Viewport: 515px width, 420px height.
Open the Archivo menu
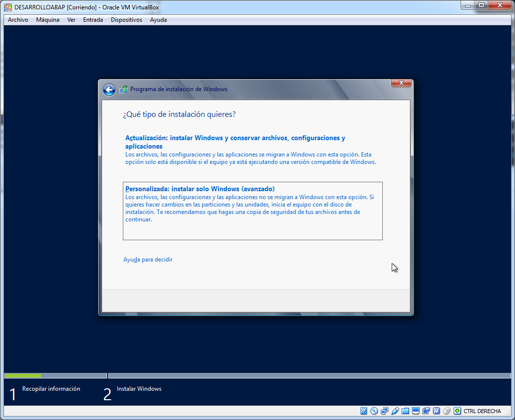pyautogui.click(x=18, y=20)
